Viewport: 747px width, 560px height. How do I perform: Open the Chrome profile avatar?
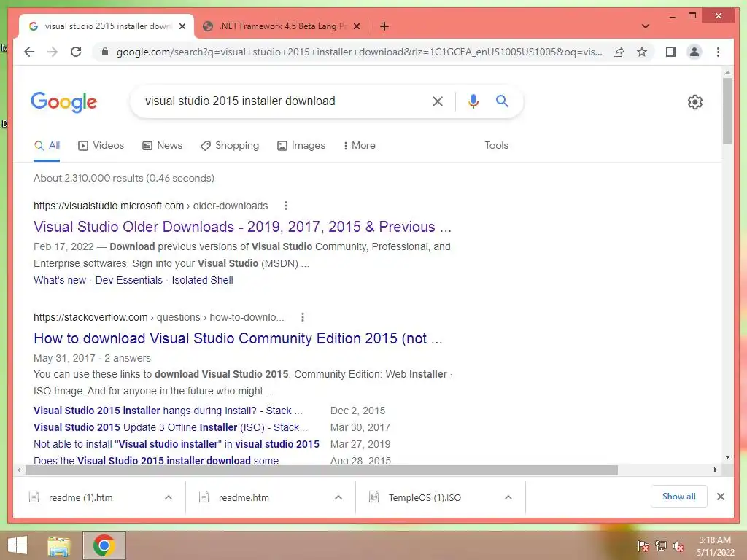point(694,52)
